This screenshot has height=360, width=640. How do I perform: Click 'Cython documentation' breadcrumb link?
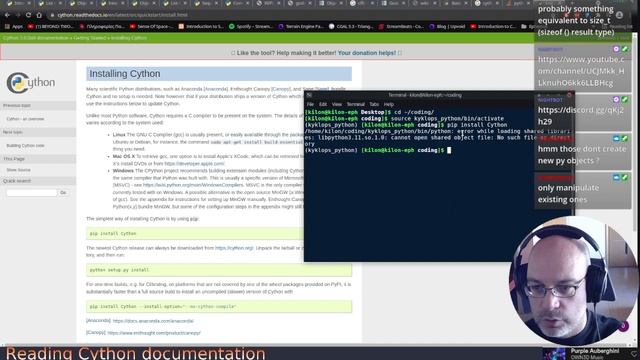[x=36, y=38]
